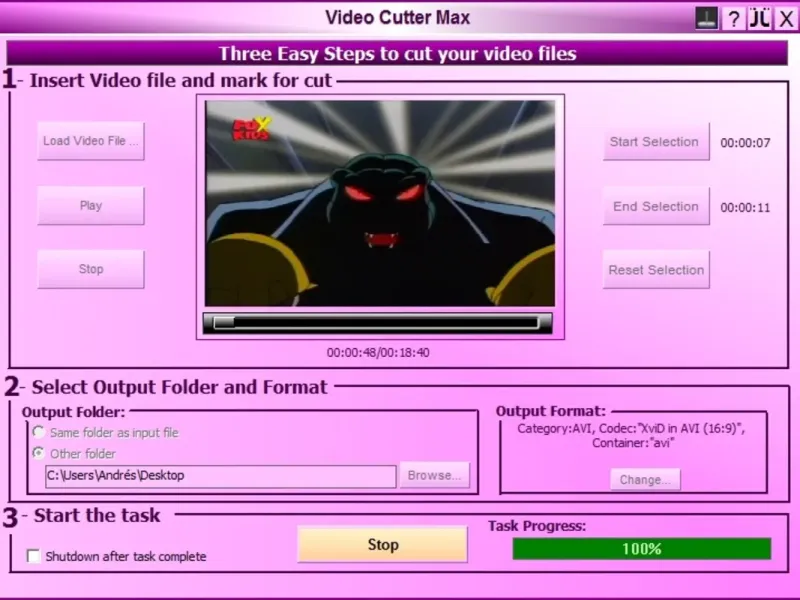This screenshot has width=800, height=600.
Task: Click the start time 00:00:07
Action: coord(745,143)
